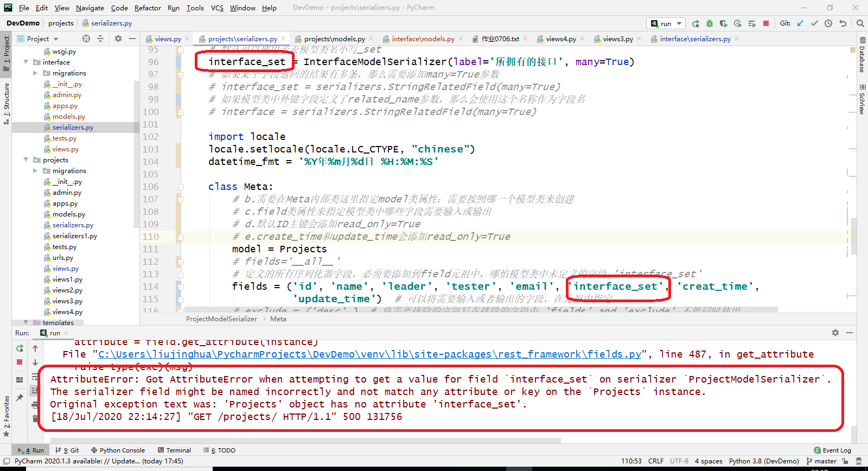The width and height of the screenshot is (868, 471).
Task: Select wsgi.py in project tree
Action: coord(64,52)
